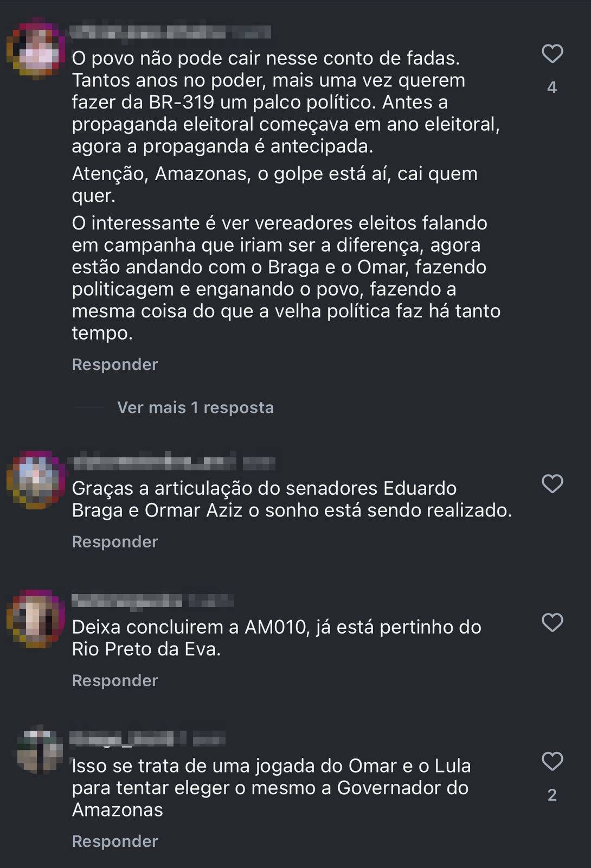
Task: Reply to the Governador do Amazonas comment
Action: pos(115,841)
